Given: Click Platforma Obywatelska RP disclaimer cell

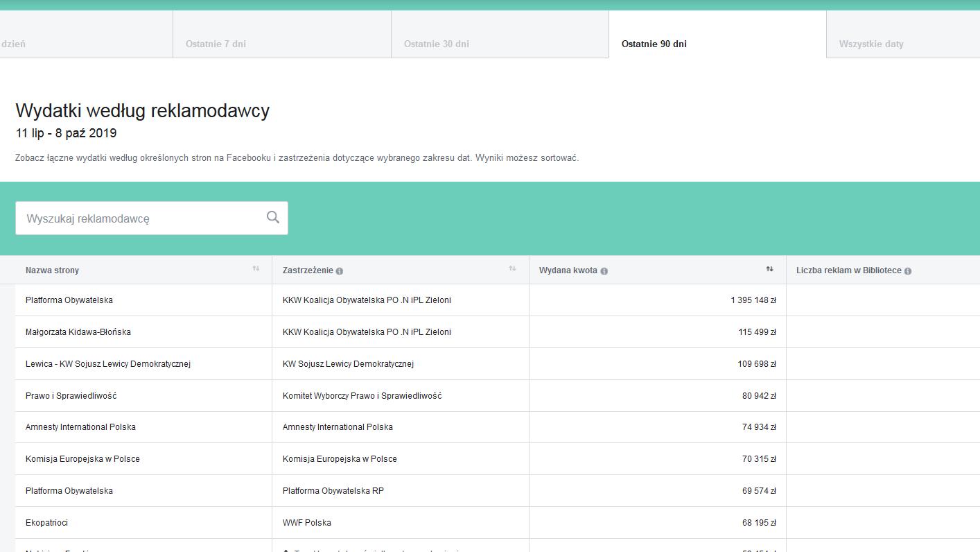Looking at the screenshot, I should coord(333,491).
